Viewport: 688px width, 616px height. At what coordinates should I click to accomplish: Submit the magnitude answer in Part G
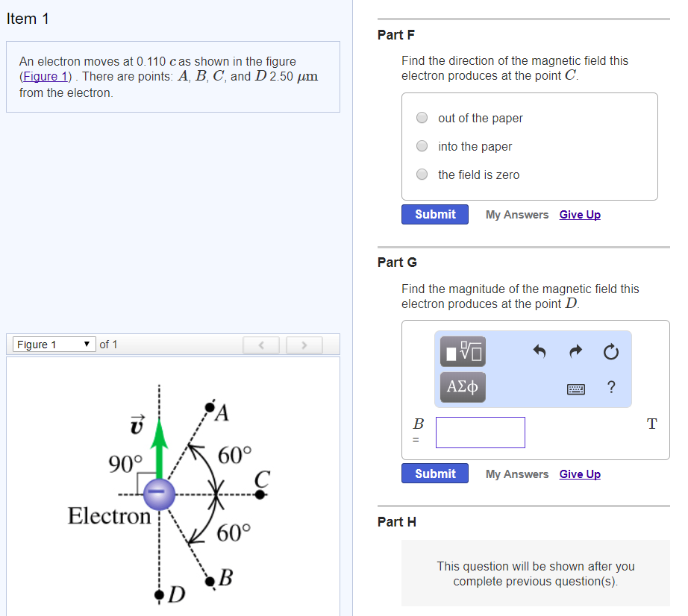pyautogui.click(x=435, y=473)
